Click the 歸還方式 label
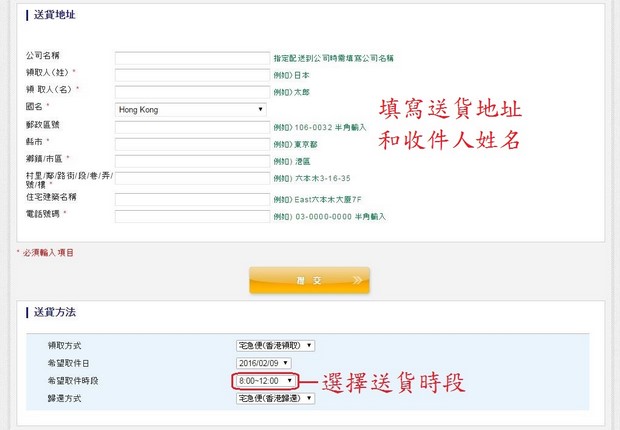The width and height of the screenshot is (620, 430). [x=64, y=398]
